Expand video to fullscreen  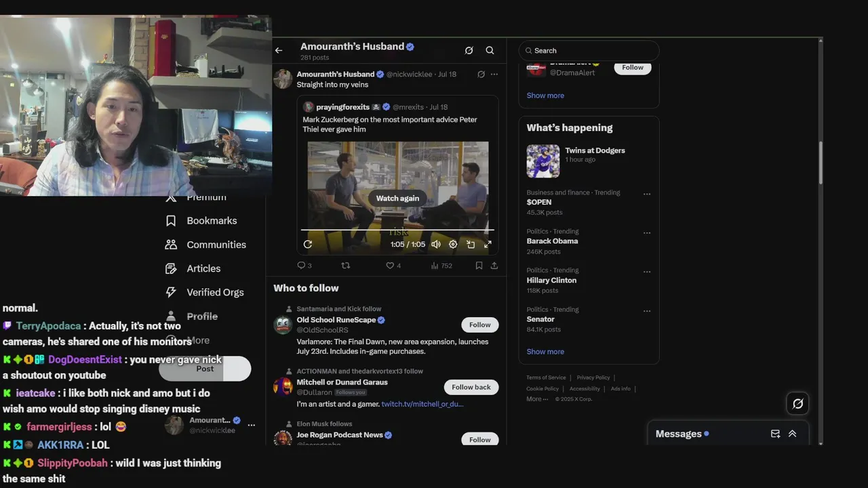[488, 245]
